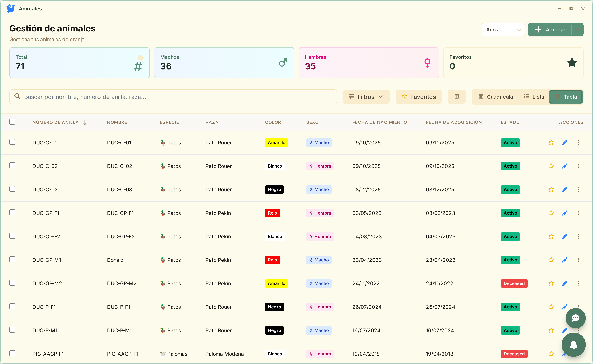Open the Años dropdown
This screenshot has height=364, width=593.
click(x=503, y=30)
